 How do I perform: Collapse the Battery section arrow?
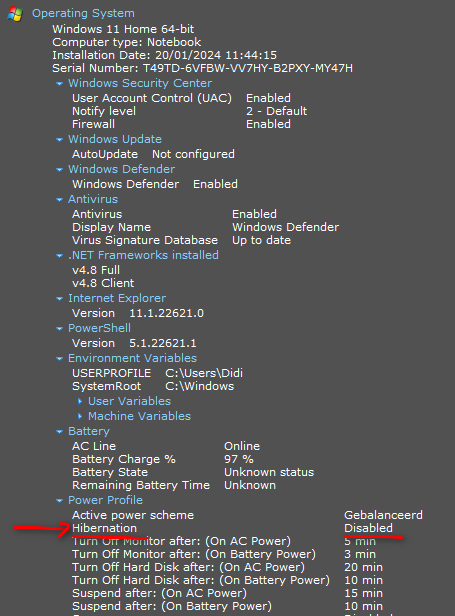59,432
